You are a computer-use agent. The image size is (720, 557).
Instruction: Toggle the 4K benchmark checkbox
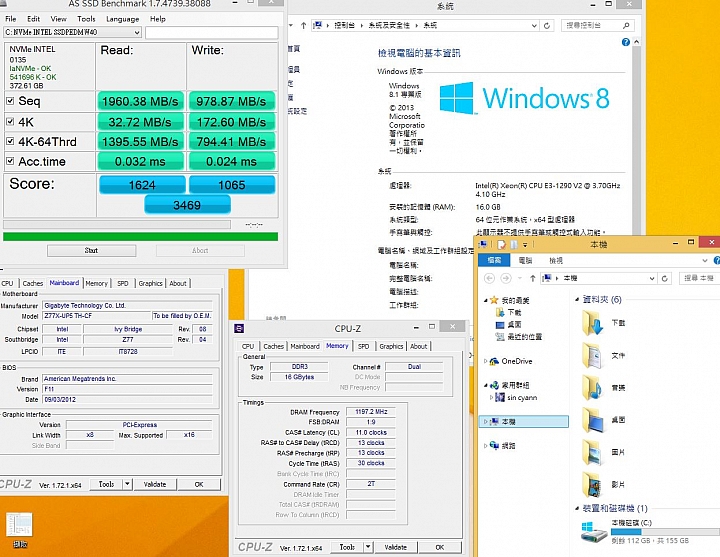tap(10, 122)
